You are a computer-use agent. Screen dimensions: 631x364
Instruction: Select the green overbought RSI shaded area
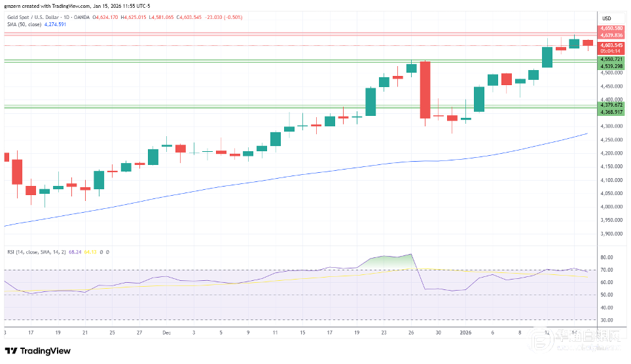click(393, 262)
